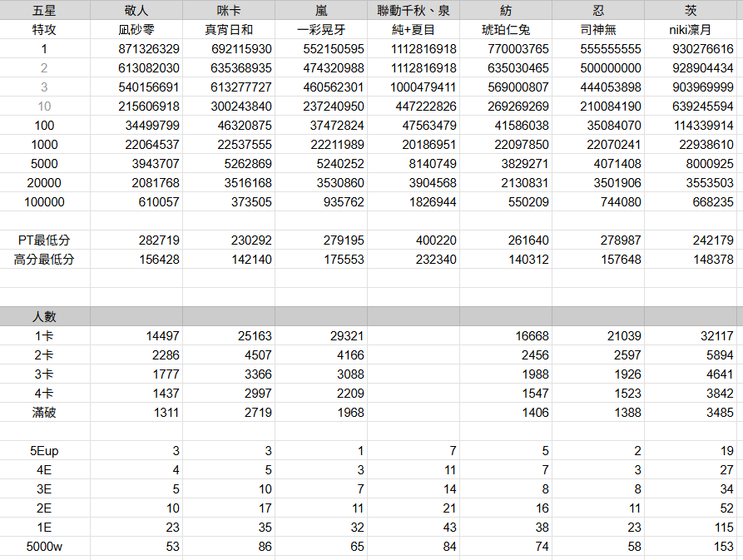This screenshot has height=560, width=743.
Task: Select the 4E row label
Action: click(44, 470)
